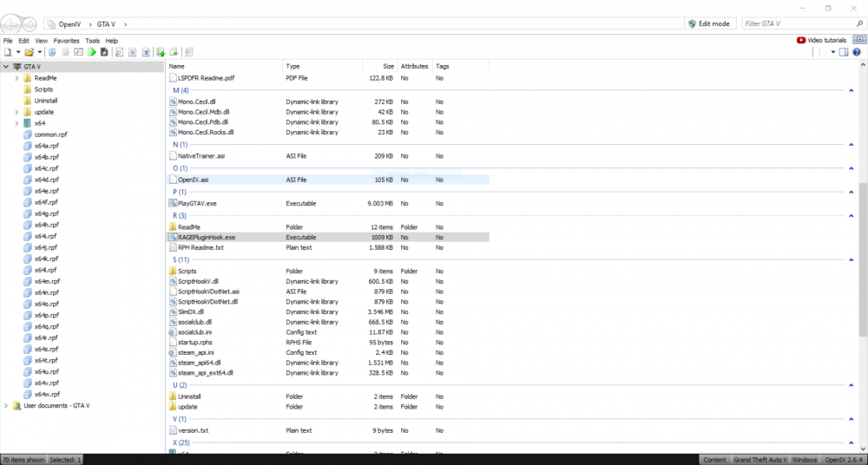Expand the x64 node in tree
The image size is (868, 465).
(x=16, y=123)
